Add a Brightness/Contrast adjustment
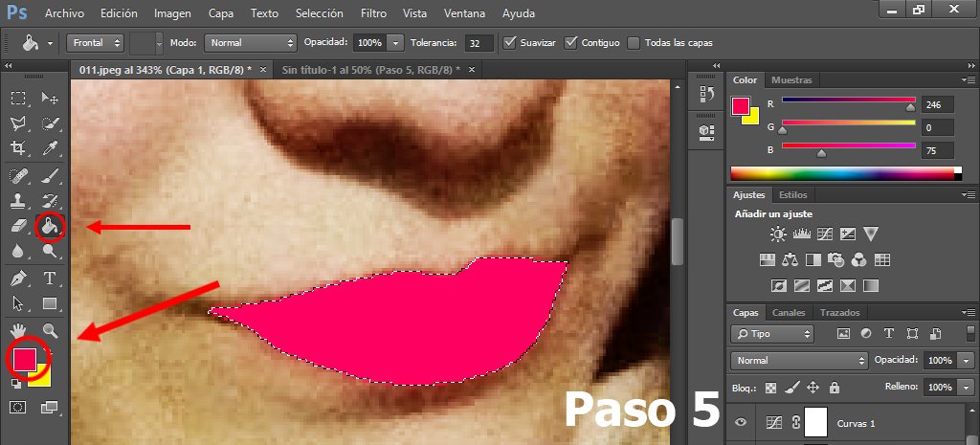Screen dimensions: 980x445 pos(778,234)
